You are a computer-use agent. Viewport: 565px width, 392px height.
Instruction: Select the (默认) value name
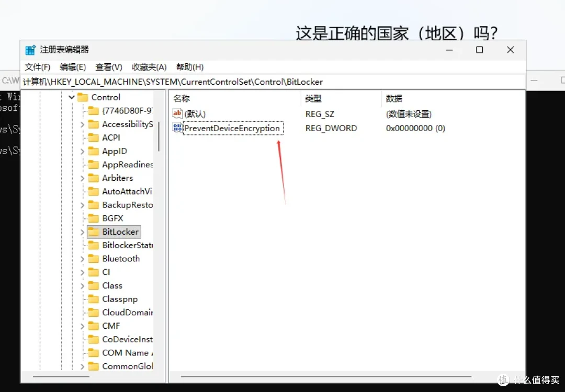click(195, 114)
